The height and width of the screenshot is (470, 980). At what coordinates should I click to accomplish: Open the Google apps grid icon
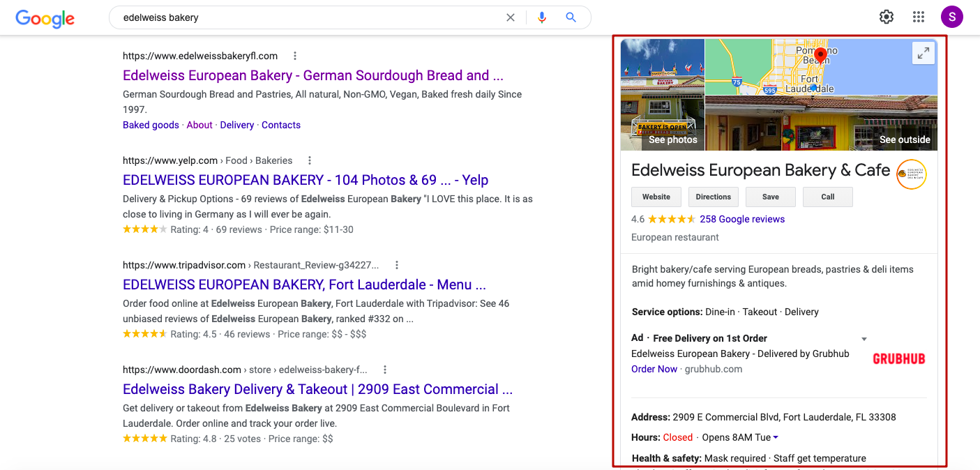[x=919, y=17]
